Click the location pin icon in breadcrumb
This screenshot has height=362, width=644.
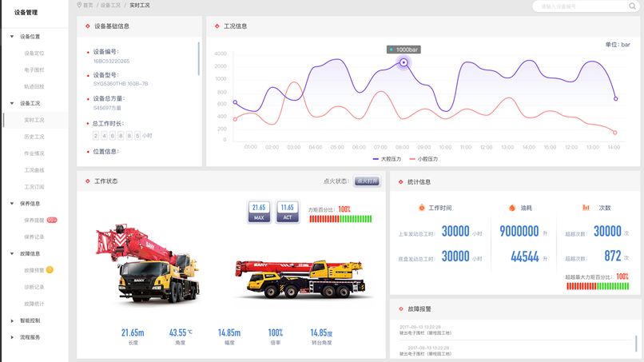pyautogui.click(x=79, y=5)
